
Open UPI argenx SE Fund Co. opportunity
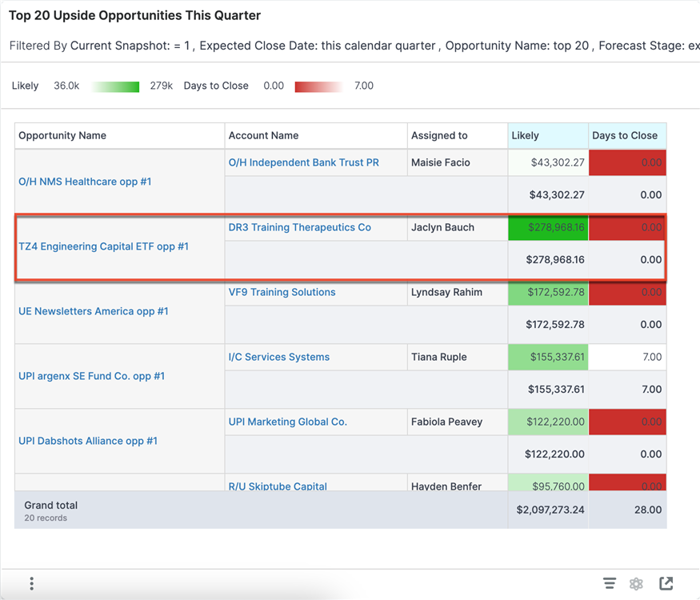pyautogui.click(x=91, y=376)
